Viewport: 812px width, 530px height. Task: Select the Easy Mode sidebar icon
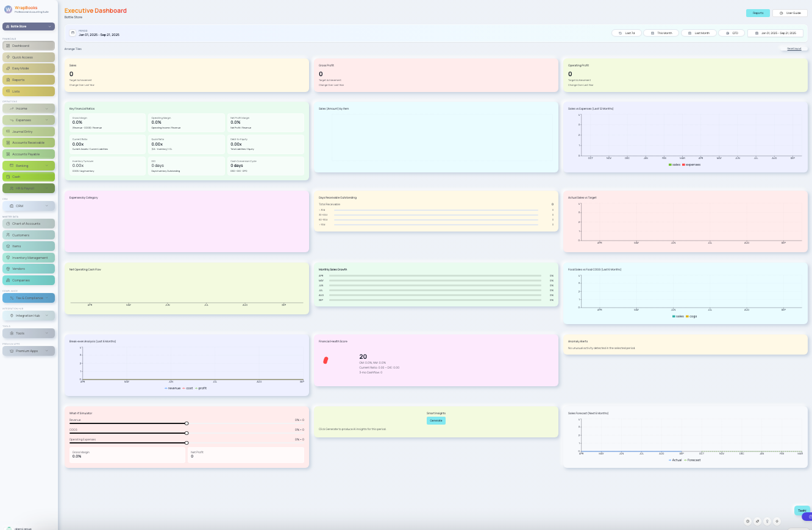pyautogui.click(x=8, y=68)
